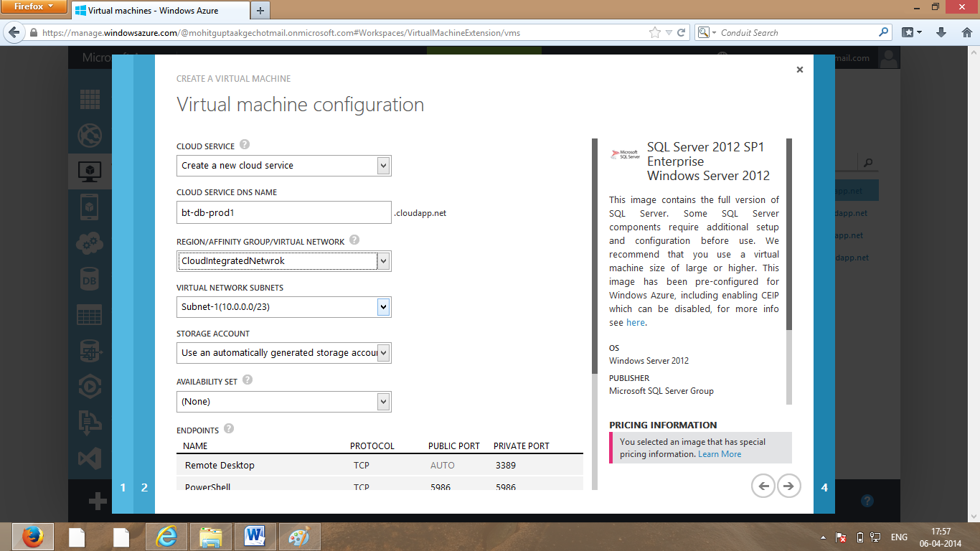Open Mobile Services icon in sidebar
The image size is (980, 551).
[90, 207]
